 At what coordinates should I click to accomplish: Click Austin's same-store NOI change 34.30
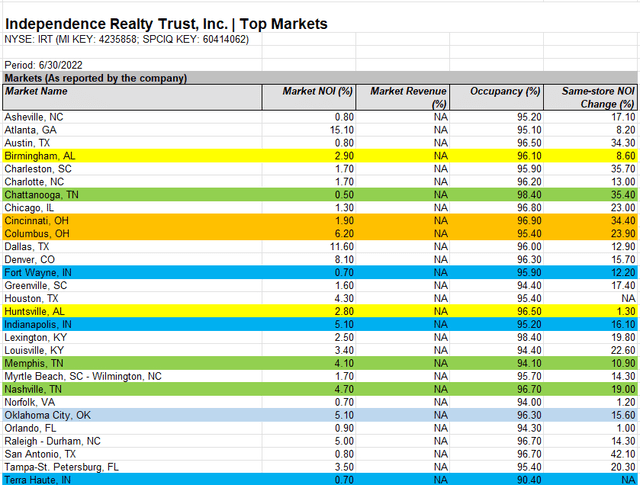click(623, 143)
